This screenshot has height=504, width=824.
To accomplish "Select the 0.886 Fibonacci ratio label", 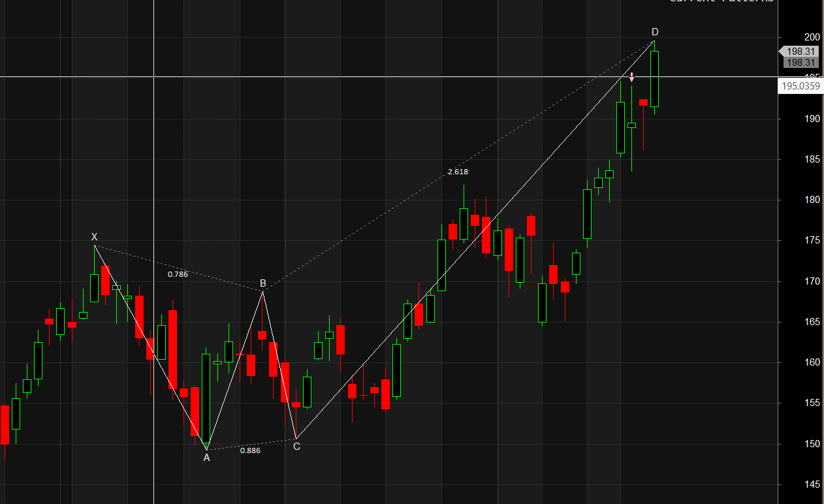I will pos(250,450).
